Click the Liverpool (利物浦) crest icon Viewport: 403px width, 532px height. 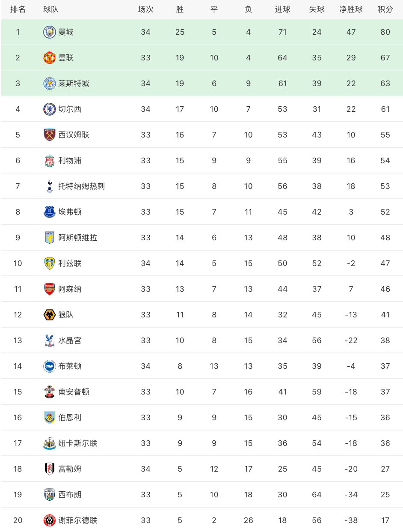50,161
